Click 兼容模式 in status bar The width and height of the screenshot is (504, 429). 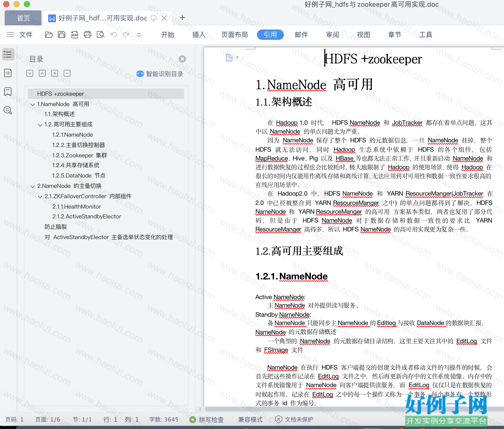coord(250,419)
